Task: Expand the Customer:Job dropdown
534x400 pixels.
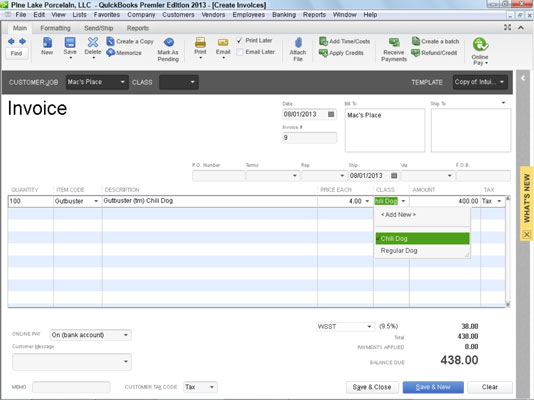Action: click(122, 82)
